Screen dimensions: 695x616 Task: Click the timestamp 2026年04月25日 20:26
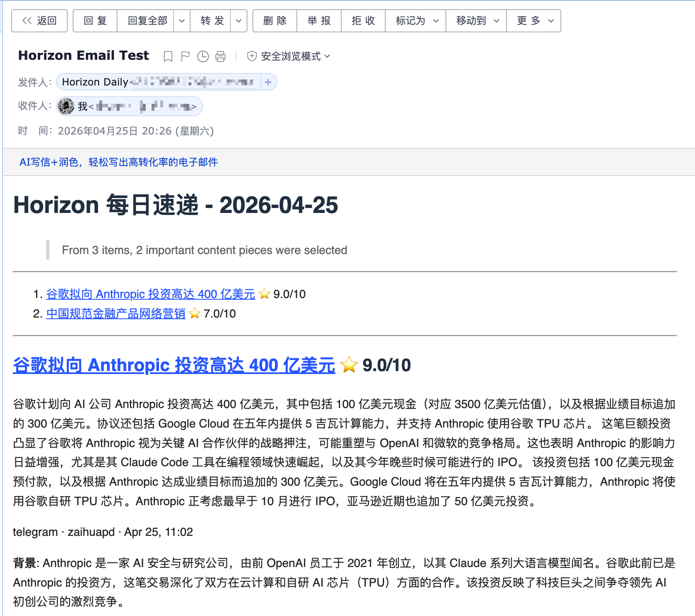136,131
